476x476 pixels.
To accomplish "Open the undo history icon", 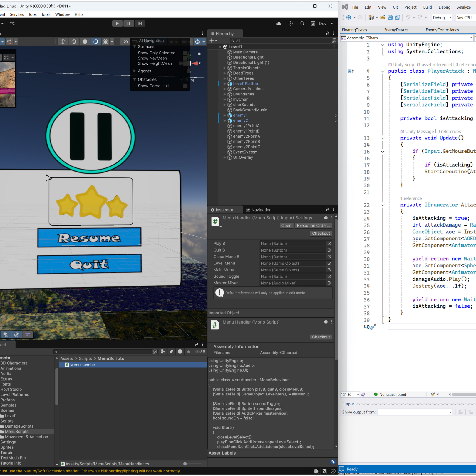I will [290, 24].
